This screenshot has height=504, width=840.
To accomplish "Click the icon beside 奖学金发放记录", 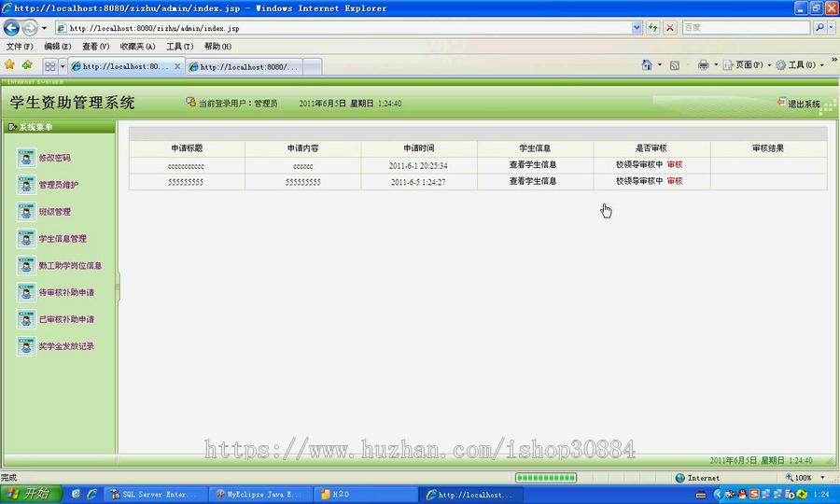I will (26, 346).
